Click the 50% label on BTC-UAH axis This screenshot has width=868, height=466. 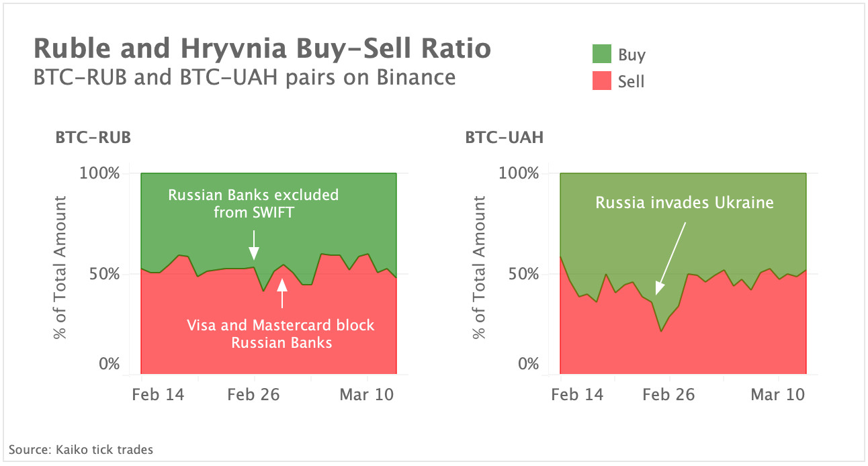click(x=520, y=274)
